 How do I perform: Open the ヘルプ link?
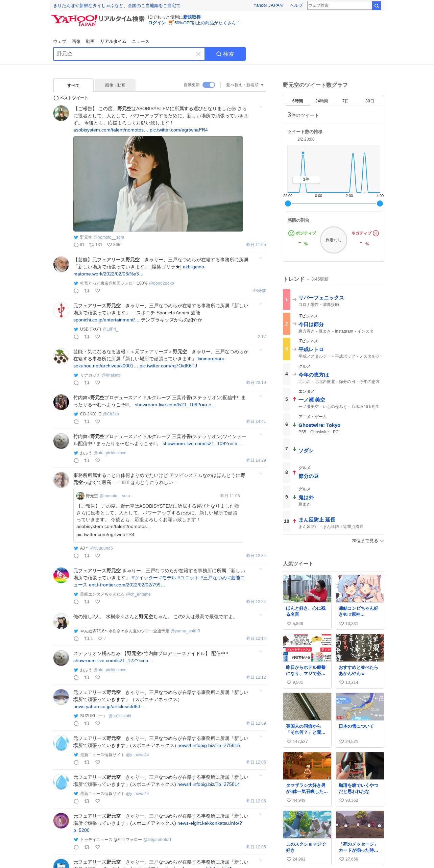296,5
